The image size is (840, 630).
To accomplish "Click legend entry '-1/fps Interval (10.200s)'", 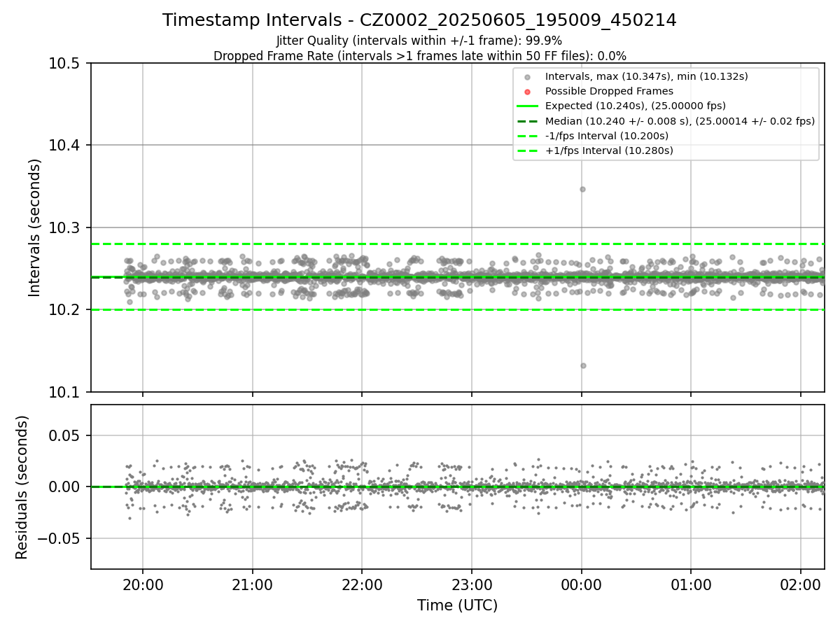I will pos(606,136).
